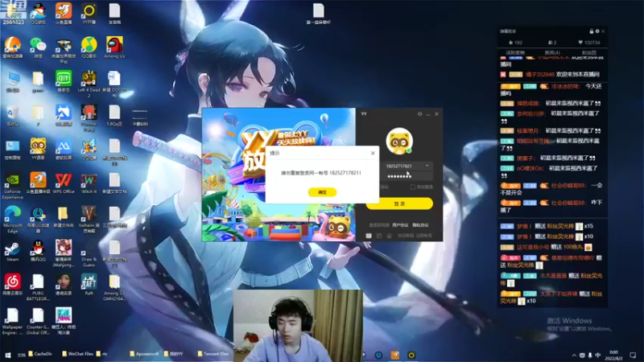Launch the Left 4 Dead 2 shortcut

[x=89, y=84]
